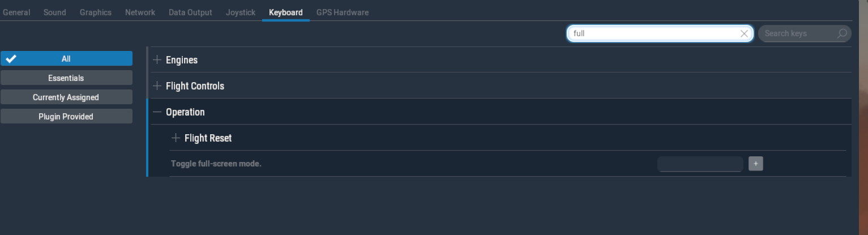
Task: Select the All filter option
Action: pos(66,59)
